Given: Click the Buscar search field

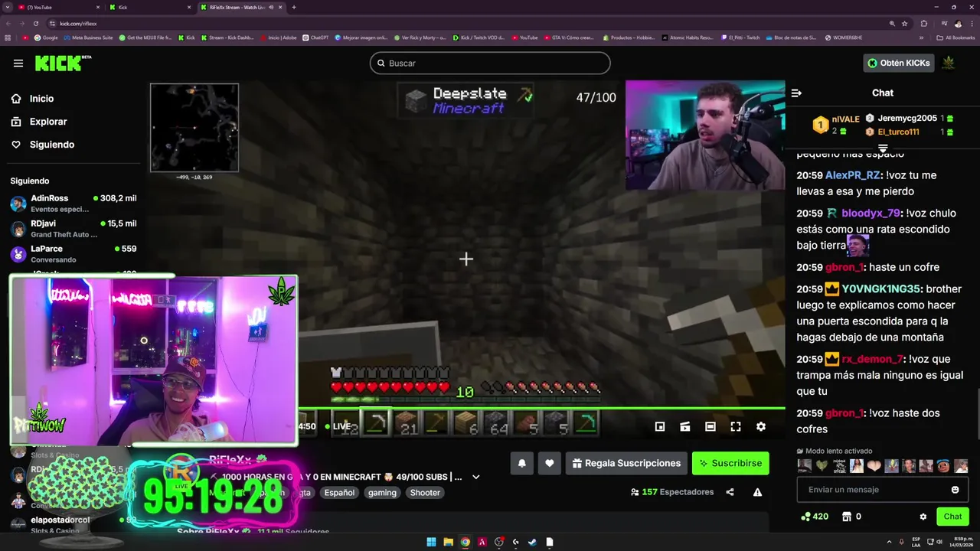Looking at the screenshot, I should click(x=490, y=63).
